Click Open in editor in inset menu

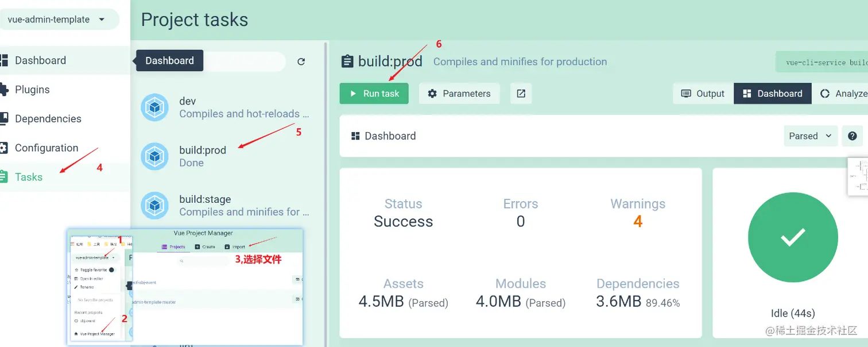[88, 279]
